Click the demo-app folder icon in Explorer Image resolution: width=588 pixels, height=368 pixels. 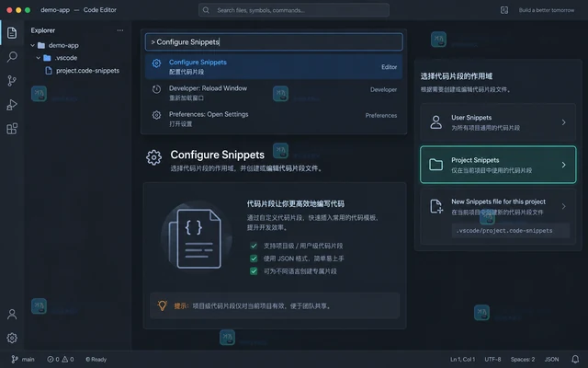(41, 45)
